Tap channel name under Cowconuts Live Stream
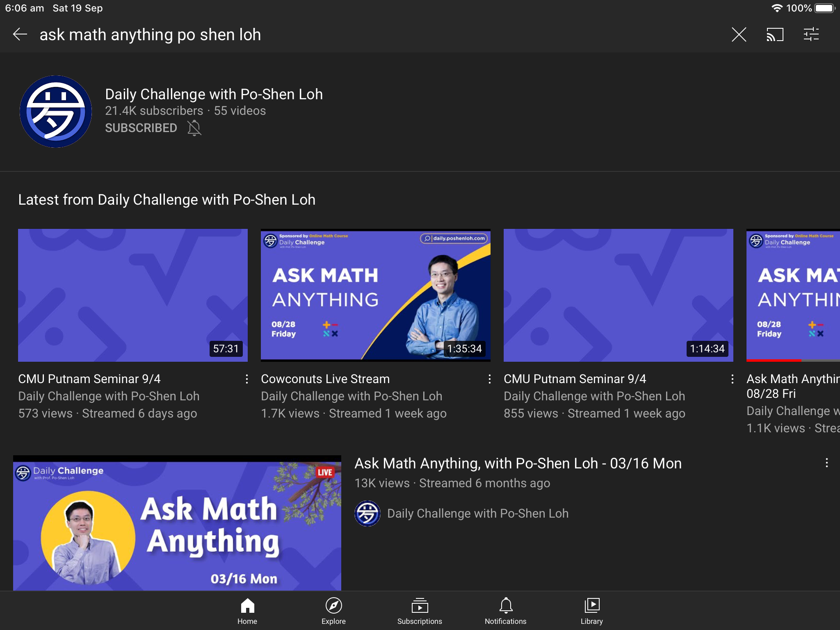The height and width of the screenshot is (630, 840). (x=352, y=396)
